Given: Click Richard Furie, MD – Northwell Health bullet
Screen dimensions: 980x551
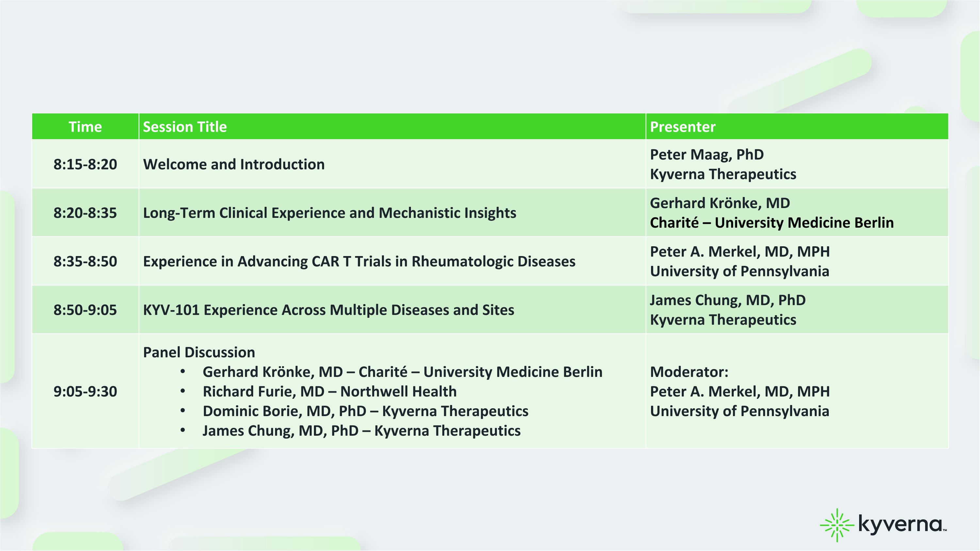Looking at the screenshot, I should [x=330, y=391].
